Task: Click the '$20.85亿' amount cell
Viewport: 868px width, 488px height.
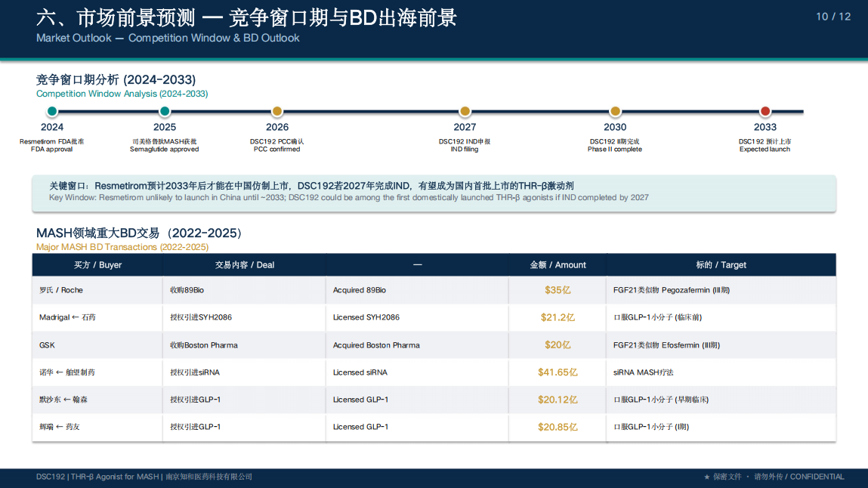Action: (x=558, y=427)
